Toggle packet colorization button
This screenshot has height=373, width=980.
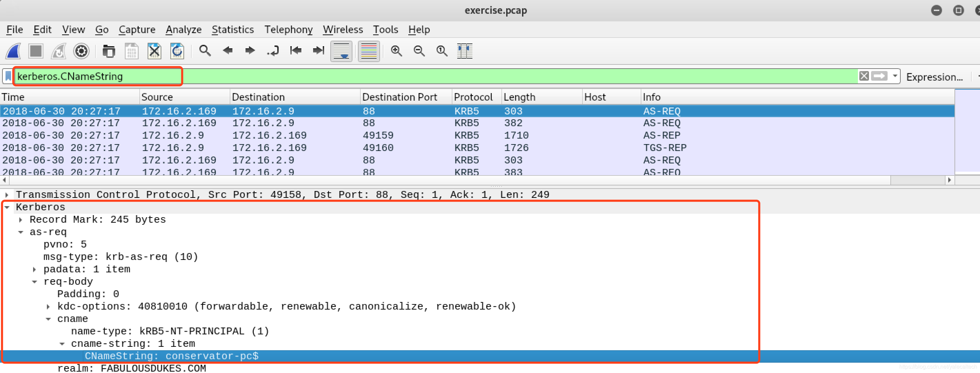(x=368, y=51)
